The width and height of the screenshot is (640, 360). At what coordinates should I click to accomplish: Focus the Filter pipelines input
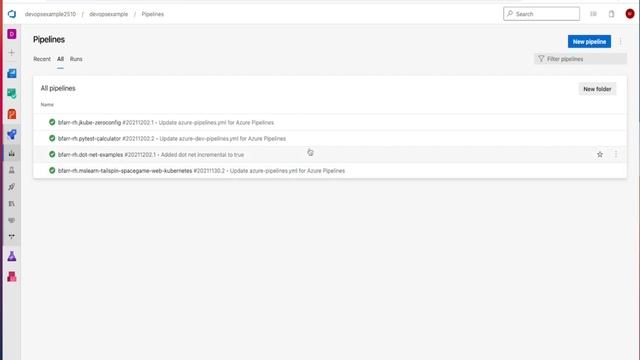coord(580,59)
